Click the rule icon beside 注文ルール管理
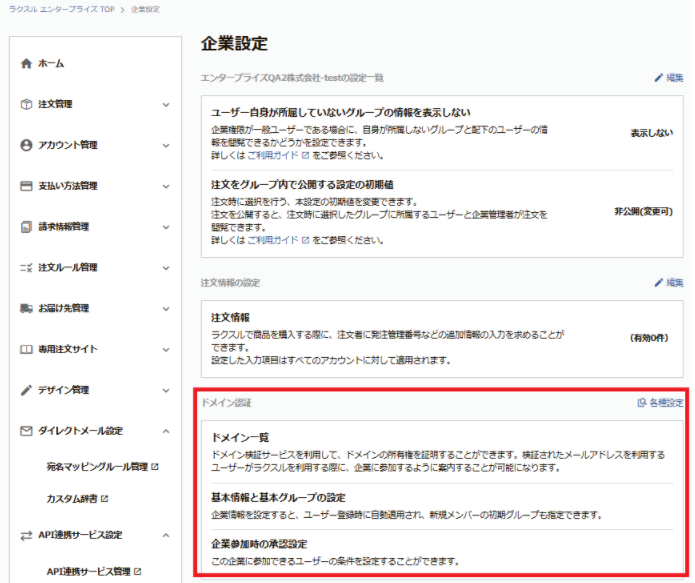Image resolution: width=695 pixels, height=583 pixels. tap(26, 267)
